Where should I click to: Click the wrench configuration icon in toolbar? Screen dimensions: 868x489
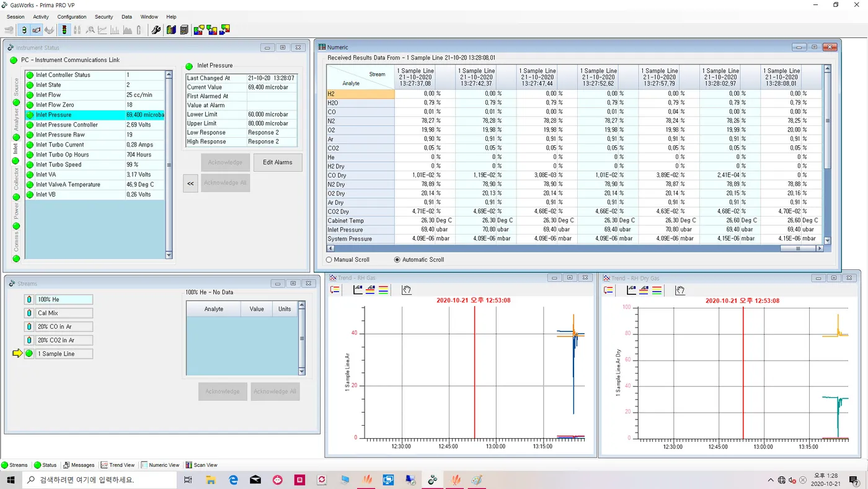tap(156, 30)
